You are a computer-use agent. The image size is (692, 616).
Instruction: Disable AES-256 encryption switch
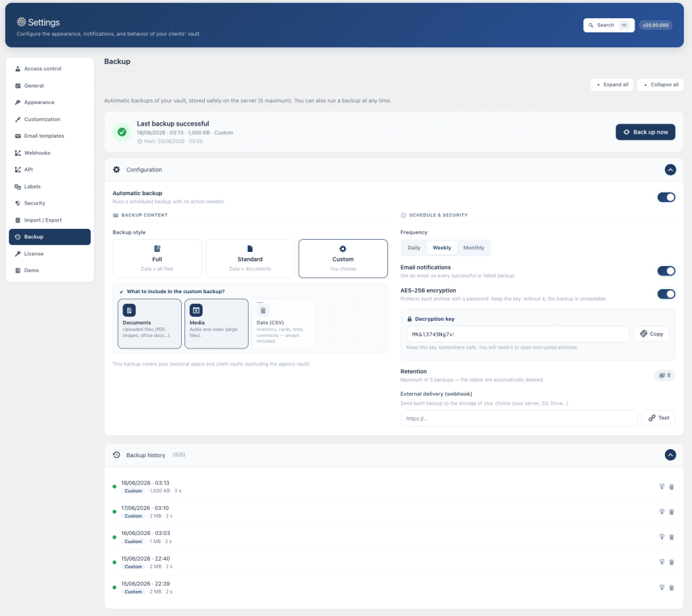pyautogui.click(x=666, y=294)
